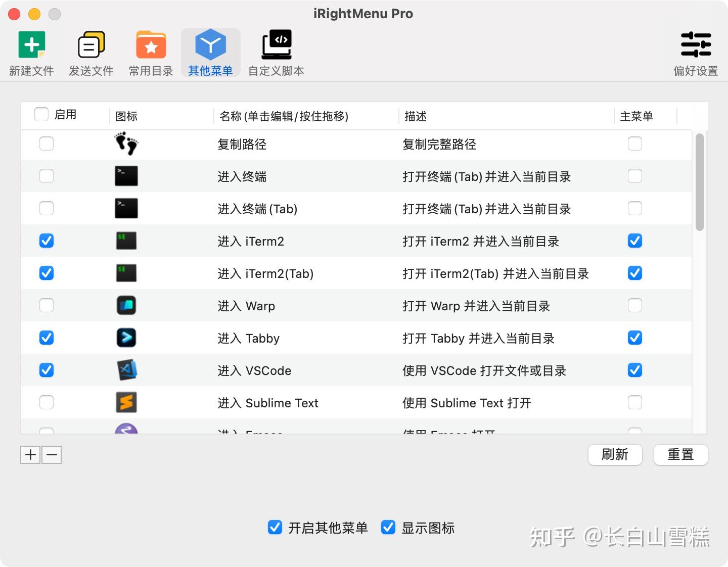Toggle the 启用 select-all header checkbox

click(41, 114)
